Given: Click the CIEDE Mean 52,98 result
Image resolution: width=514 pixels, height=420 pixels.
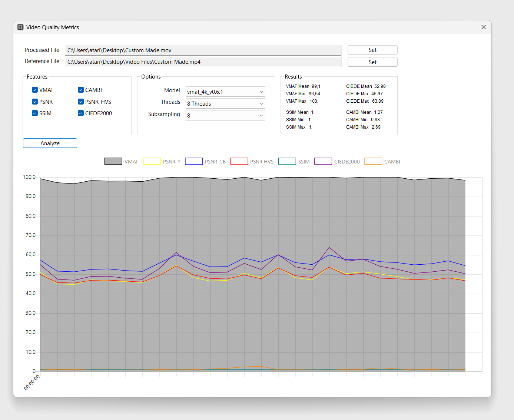Looking at the screenshot, I should coord(366,86).
